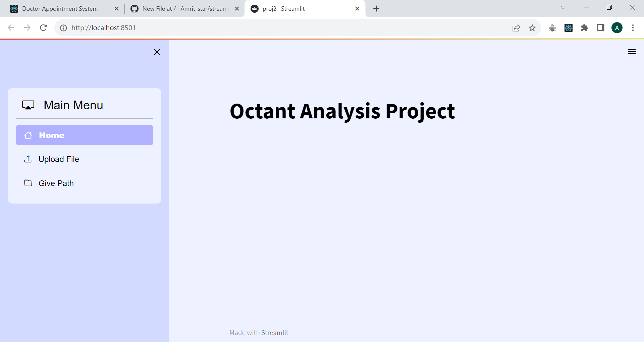Click the image icon beside Main Menu heading
The width and height of the screenshot is (644, 342).
click(x=28, y=105)
